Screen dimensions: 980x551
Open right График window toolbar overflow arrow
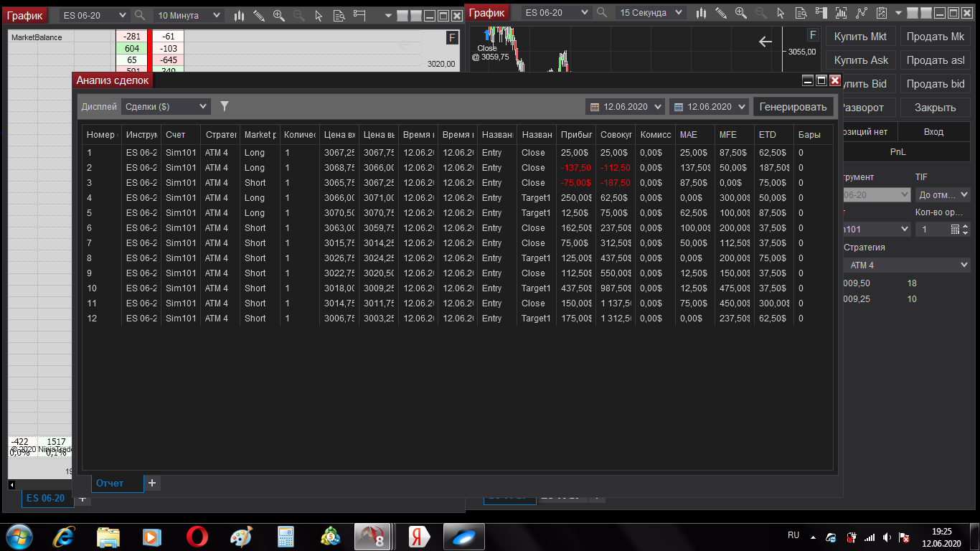click(899, 13)
